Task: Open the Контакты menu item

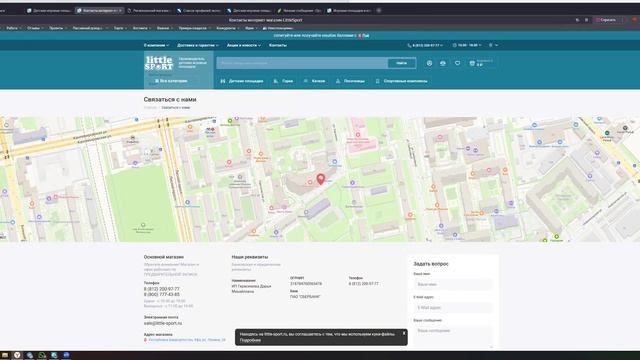Action: click(x=278, y=45)
